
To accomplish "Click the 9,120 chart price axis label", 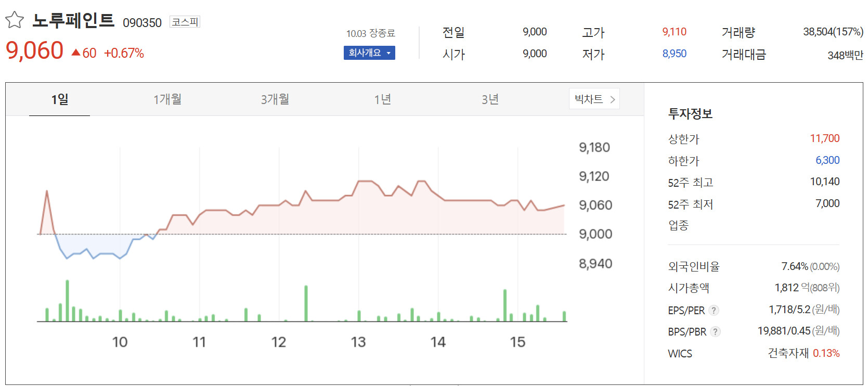I will tap(594, 176).
